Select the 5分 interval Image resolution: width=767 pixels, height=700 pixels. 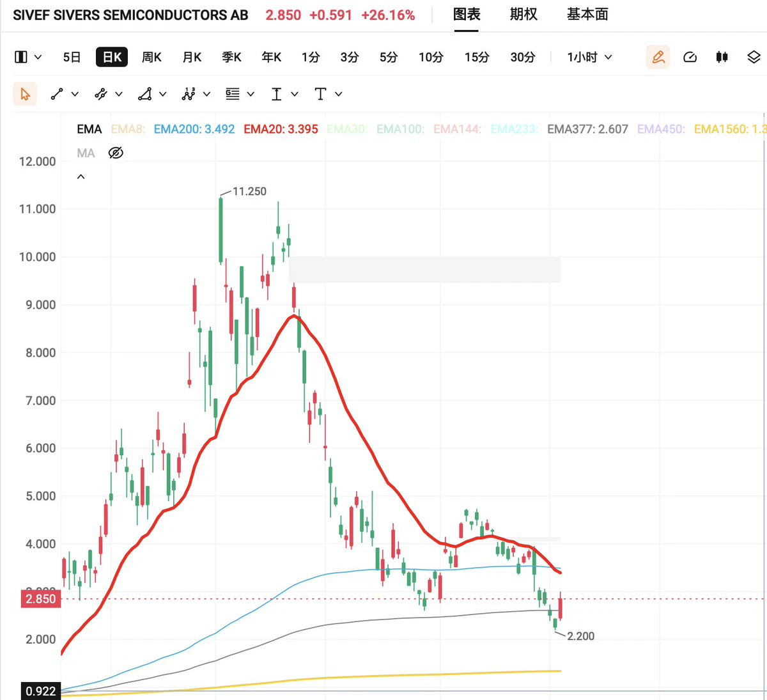click(x=389, y=57)
